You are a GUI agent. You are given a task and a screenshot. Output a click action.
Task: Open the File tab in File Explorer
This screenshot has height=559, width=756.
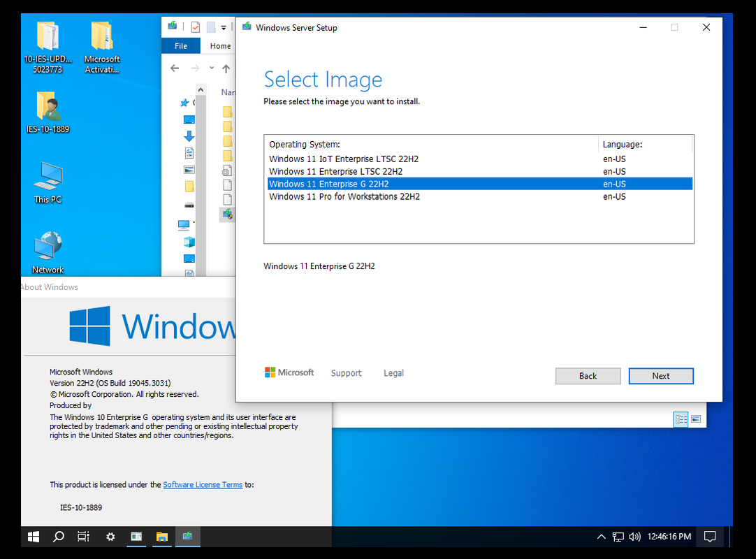[181, 46]
